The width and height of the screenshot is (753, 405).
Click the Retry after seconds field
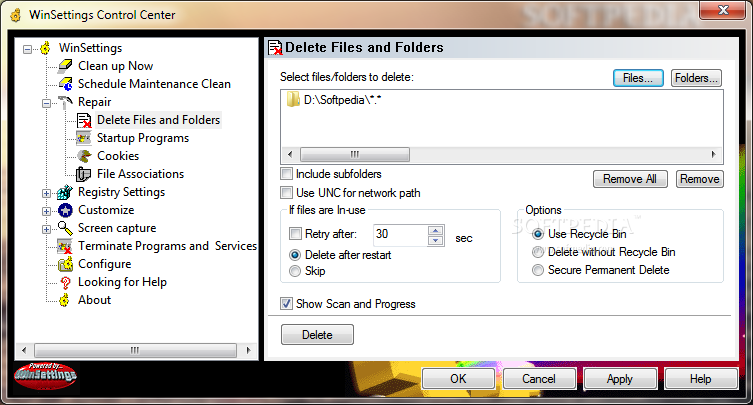(401, 235)
